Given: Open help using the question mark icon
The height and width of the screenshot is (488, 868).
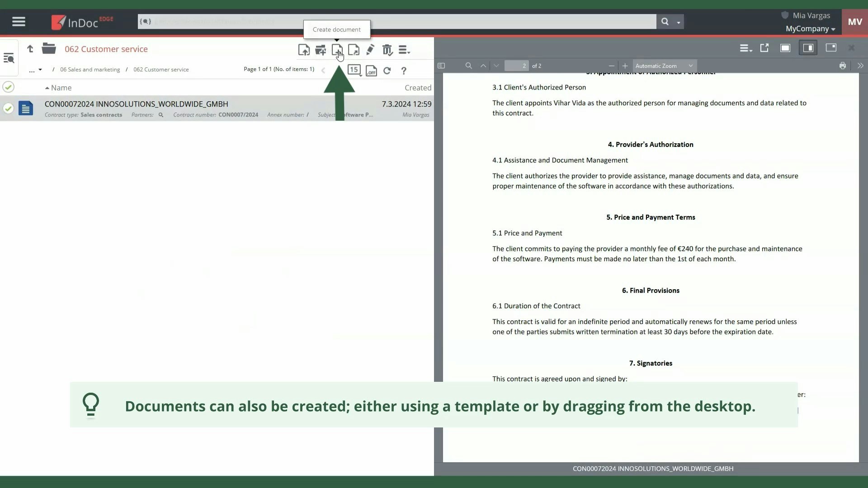Looking at the screenshot, I should tap(404, 71).
